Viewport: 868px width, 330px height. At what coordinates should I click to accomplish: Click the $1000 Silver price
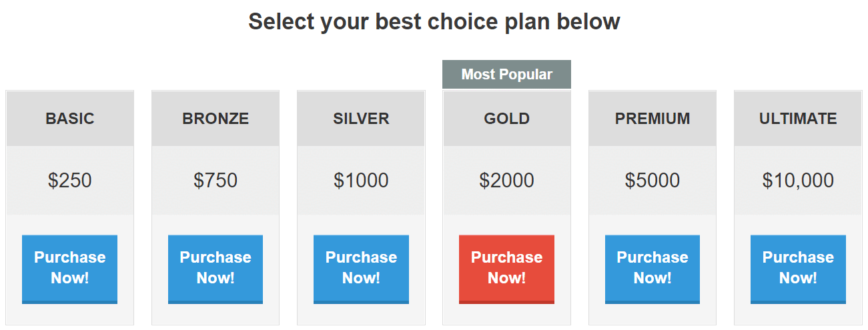(361, 181)
